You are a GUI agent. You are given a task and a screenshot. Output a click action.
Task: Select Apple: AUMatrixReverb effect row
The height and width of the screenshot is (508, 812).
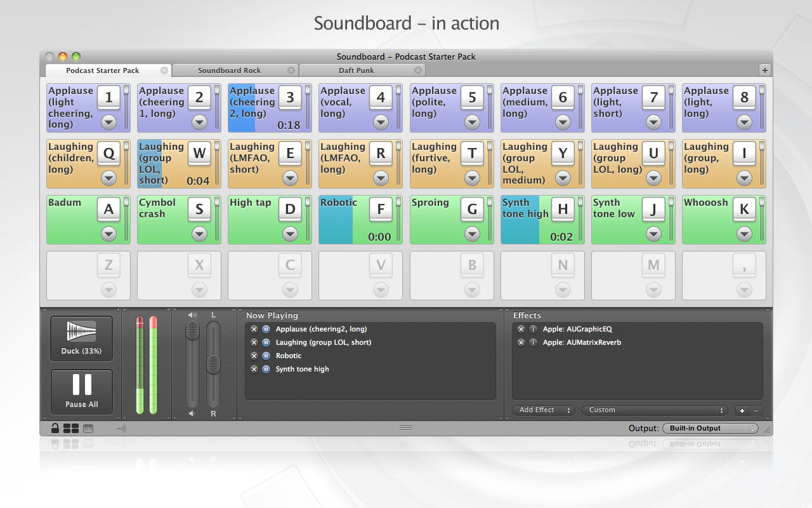(x=637, y=342)
